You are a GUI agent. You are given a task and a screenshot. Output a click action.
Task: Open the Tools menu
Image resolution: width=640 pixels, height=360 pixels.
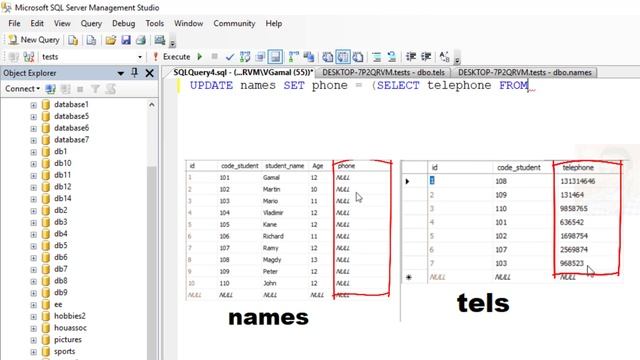coord(155,23)
